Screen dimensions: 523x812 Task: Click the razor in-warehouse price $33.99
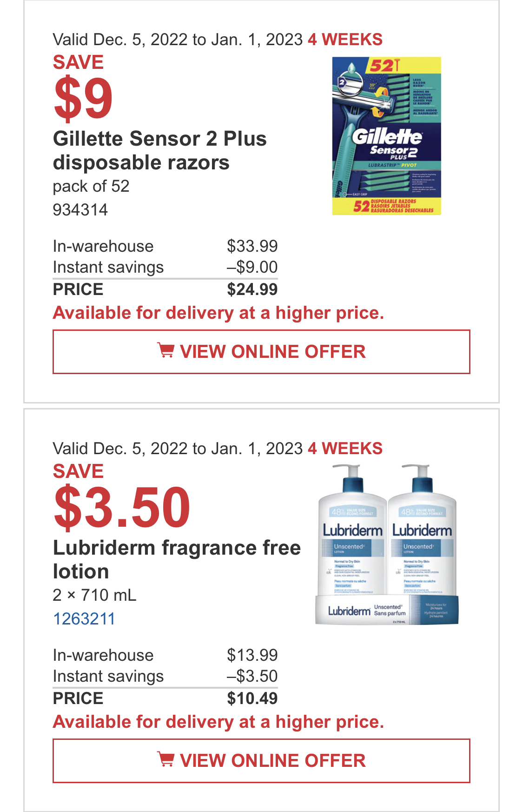[x=252, y=246]
